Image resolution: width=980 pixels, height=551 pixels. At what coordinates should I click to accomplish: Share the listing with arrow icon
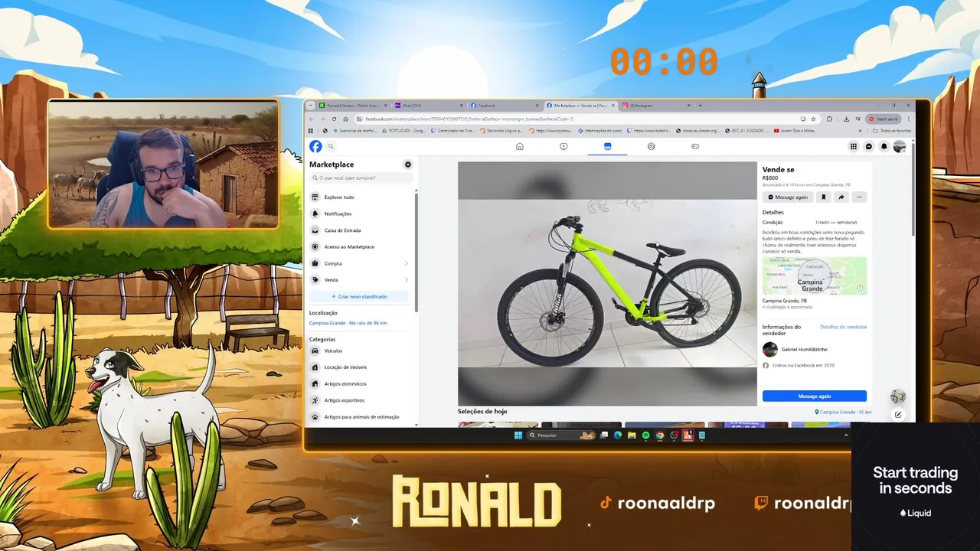tap(841, 197)
